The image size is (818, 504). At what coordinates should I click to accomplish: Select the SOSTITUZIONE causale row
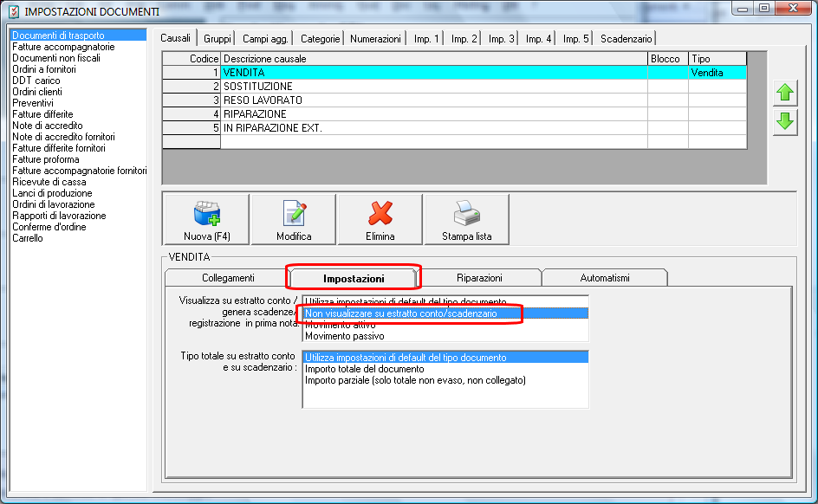(x=454, y=87)
